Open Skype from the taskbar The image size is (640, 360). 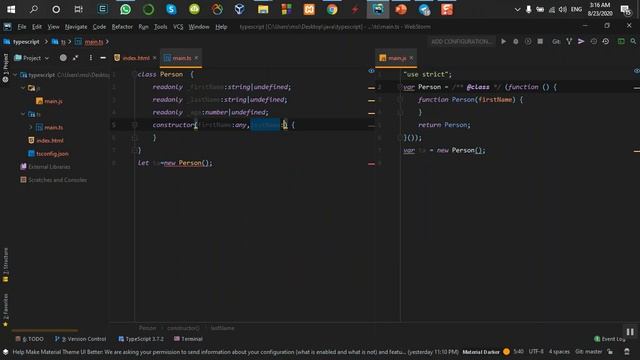pos(171,9)
